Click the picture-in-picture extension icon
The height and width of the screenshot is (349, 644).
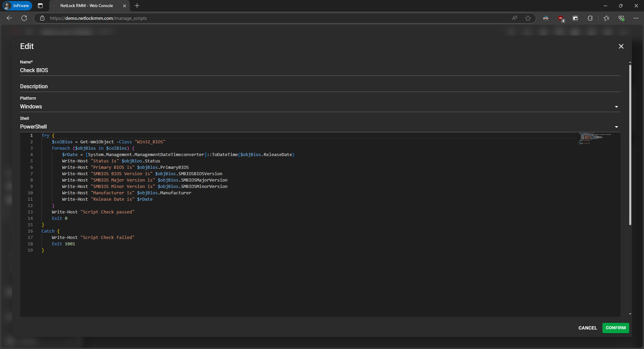click(575, 18)
